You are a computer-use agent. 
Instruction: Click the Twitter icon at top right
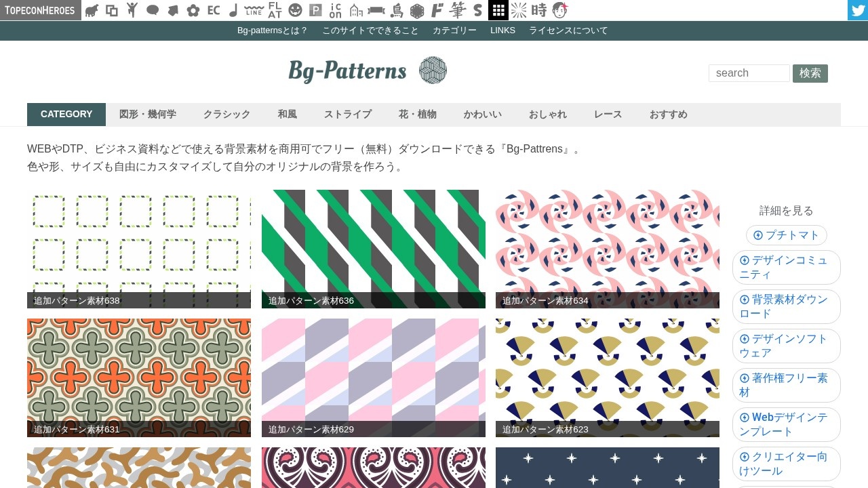pyautogui.click(x=857, y=10)
